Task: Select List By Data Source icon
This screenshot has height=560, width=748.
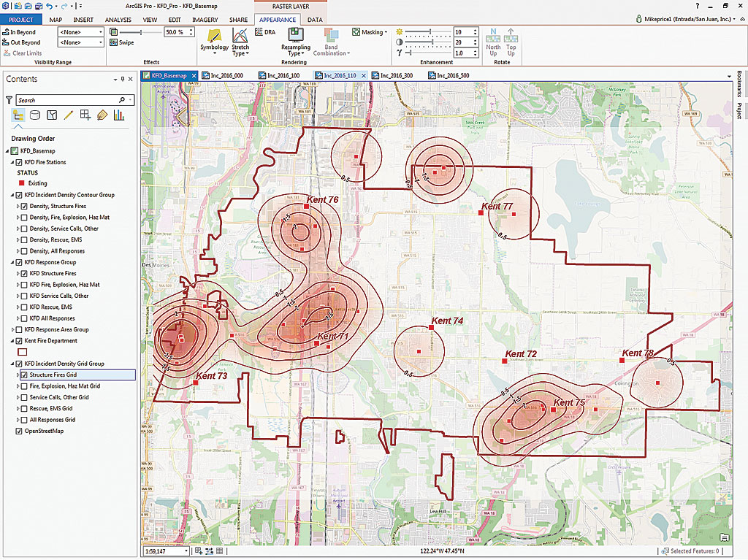Action: point(35,115)
